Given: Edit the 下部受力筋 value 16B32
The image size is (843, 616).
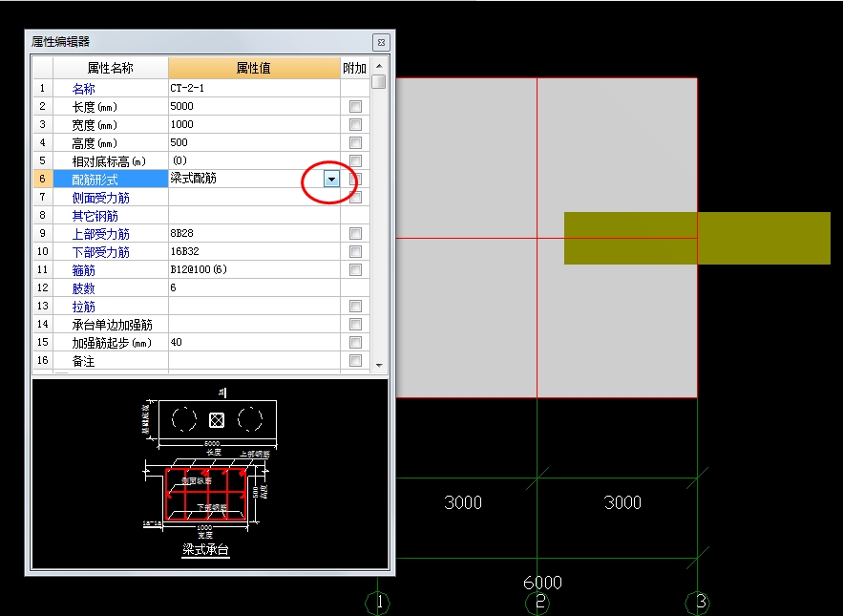Looking at the screenshot, I should pos(254,252).
